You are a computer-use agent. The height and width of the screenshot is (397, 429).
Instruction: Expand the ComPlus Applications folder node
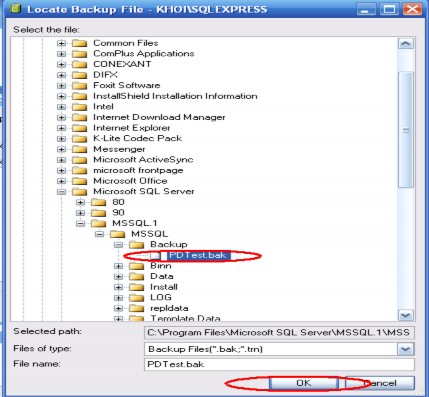tap(61, 54)
